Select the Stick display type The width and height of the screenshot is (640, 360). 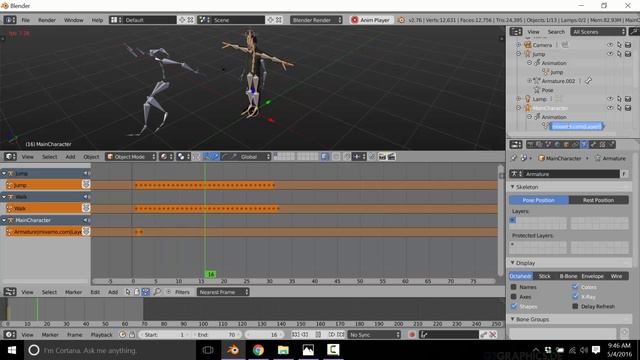[x=544, y=276]
